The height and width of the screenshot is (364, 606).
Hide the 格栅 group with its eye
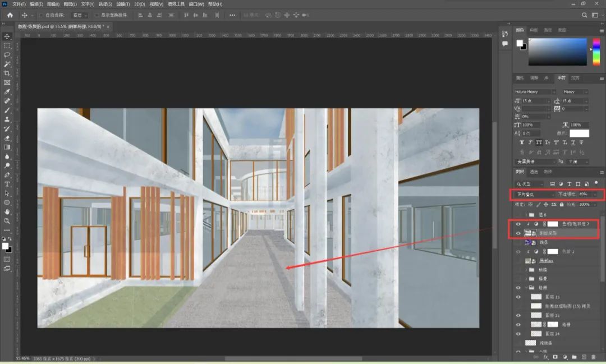click(518, 288)
